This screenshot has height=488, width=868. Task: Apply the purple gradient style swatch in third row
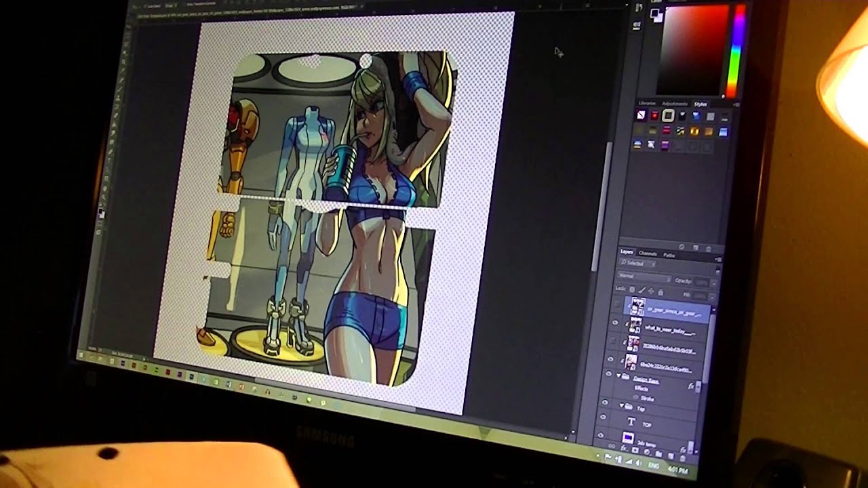[x=665, y=144]
